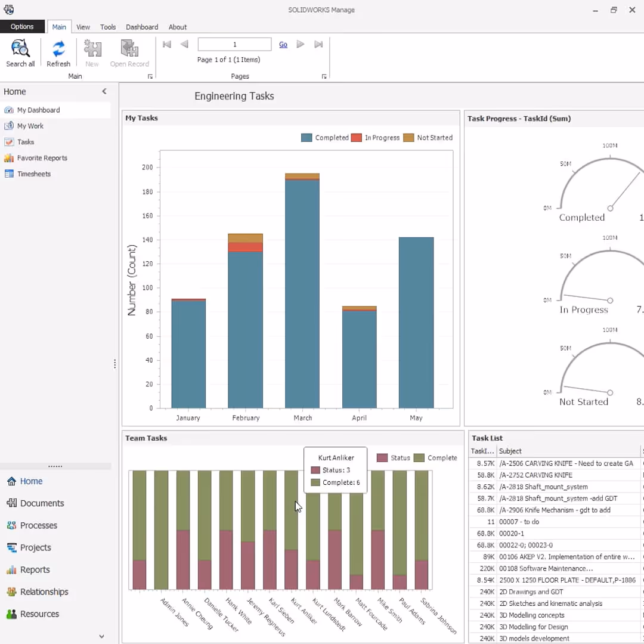Expand more modules chevron at bottom
This screenshot has width=644, height=644.
coord(101,637)
